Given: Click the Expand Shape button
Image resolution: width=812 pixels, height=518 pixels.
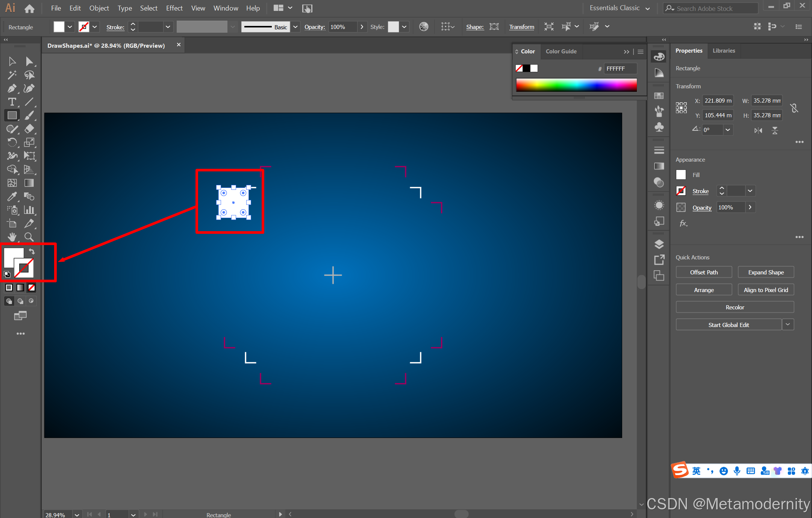Looking at the screenshot, I should (x=766, y=272).
